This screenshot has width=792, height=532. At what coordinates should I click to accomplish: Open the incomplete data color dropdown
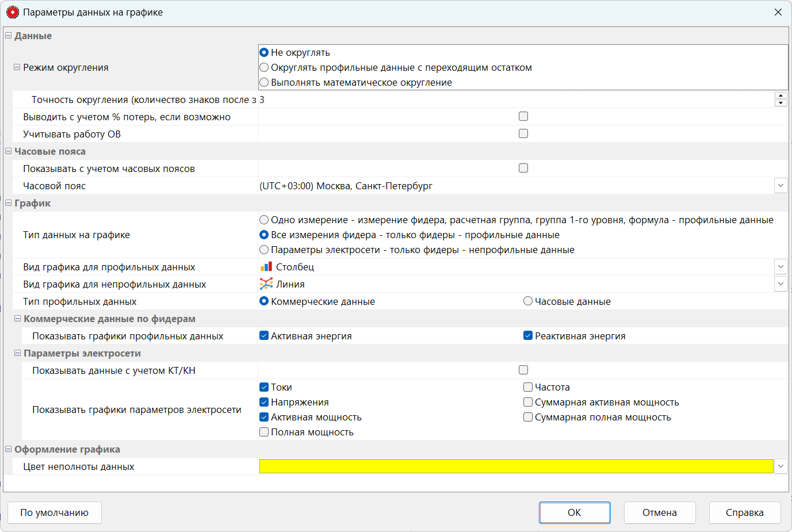(780, 466)
